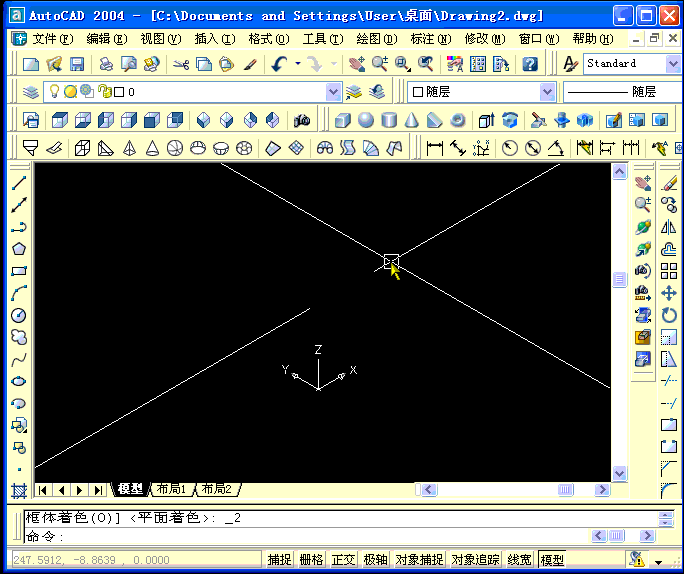Select the Array modify tool
684x574 pixels.
point(669,271)
